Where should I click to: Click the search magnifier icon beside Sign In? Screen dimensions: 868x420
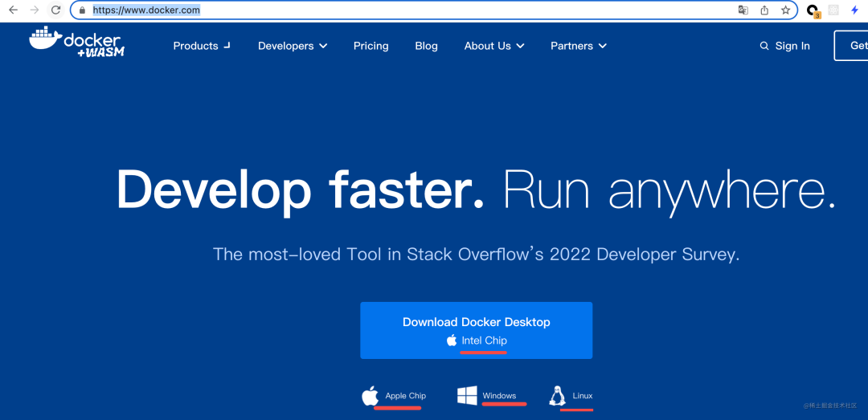coord(764,46)
